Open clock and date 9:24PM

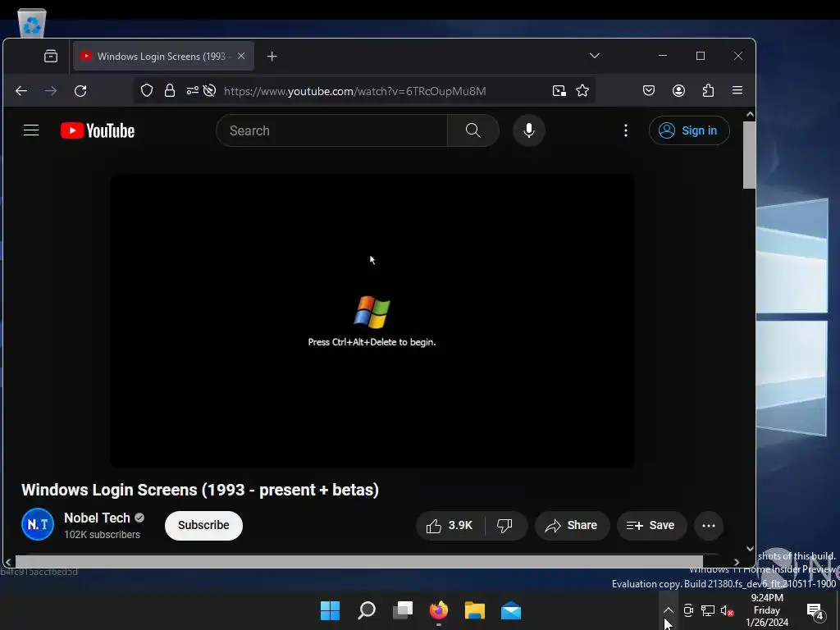click(x=767, y=610)
